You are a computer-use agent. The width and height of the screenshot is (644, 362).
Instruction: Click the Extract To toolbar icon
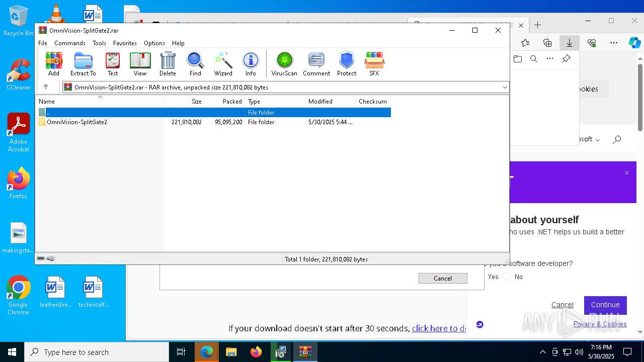(x=83, y=64)
